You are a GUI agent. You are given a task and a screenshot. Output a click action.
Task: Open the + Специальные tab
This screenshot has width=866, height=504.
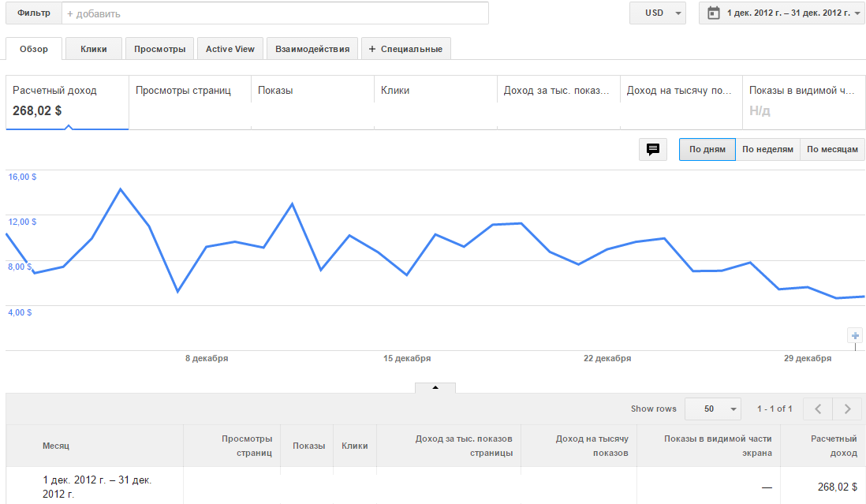coord(406,49)
